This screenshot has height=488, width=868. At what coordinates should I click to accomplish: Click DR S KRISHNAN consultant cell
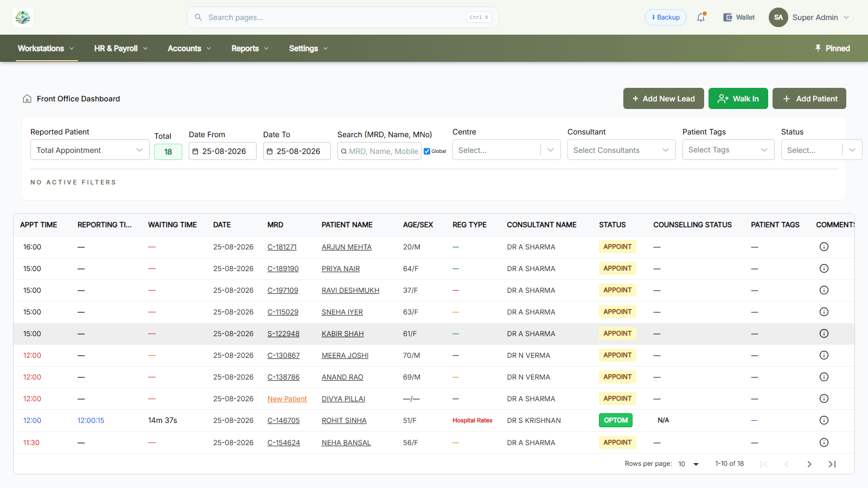click(x=534, y=420)
